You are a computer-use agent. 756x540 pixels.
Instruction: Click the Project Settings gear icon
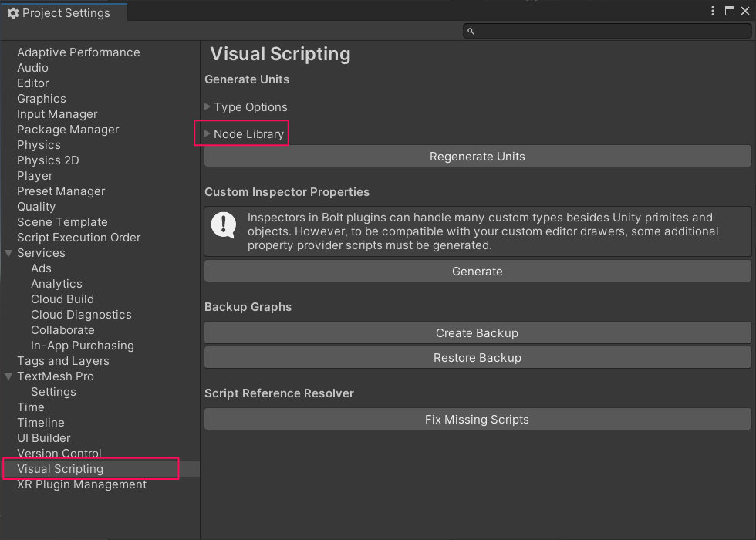(12, 13)
